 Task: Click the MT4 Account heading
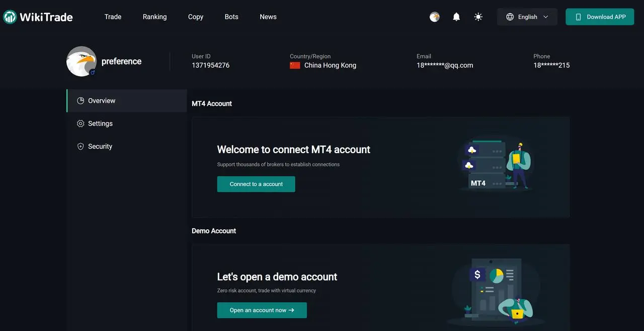coord(212,104)
